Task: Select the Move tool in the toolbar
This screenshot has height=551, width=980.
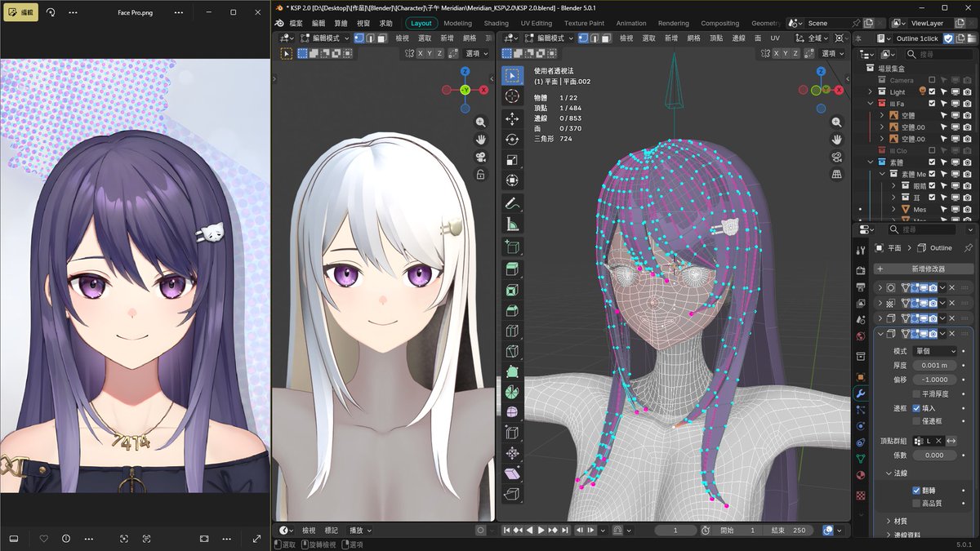Action: tap(512, 119)
